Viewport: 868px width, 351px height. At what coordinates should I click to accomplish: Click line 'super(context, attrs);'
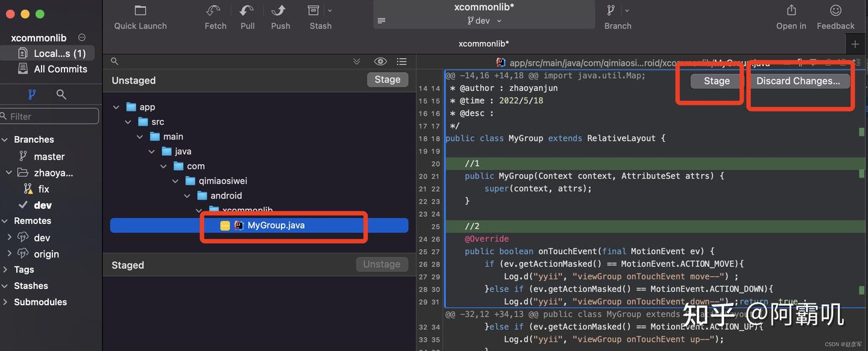538,188
